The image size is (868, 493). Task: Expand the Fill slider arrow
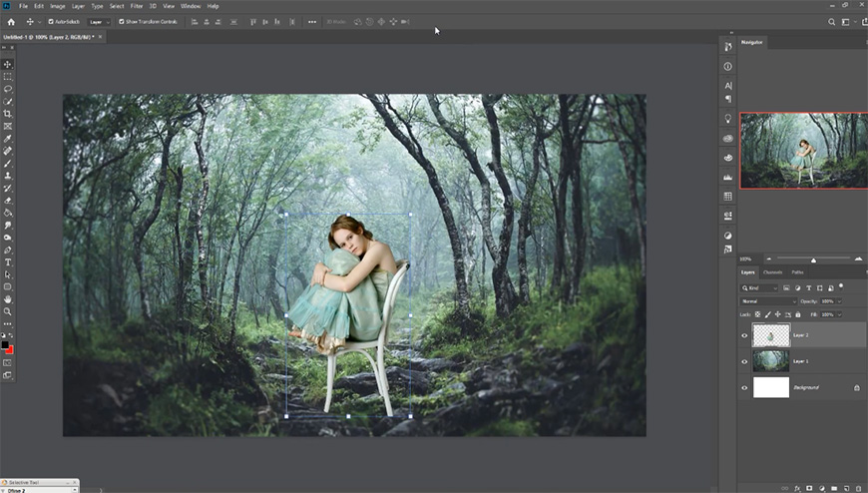coord(839,314)
